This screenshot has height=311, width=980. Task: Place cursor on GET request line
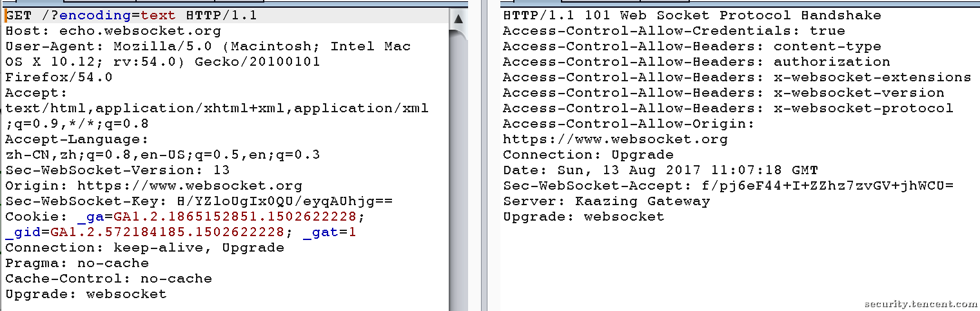pos(131,15)
